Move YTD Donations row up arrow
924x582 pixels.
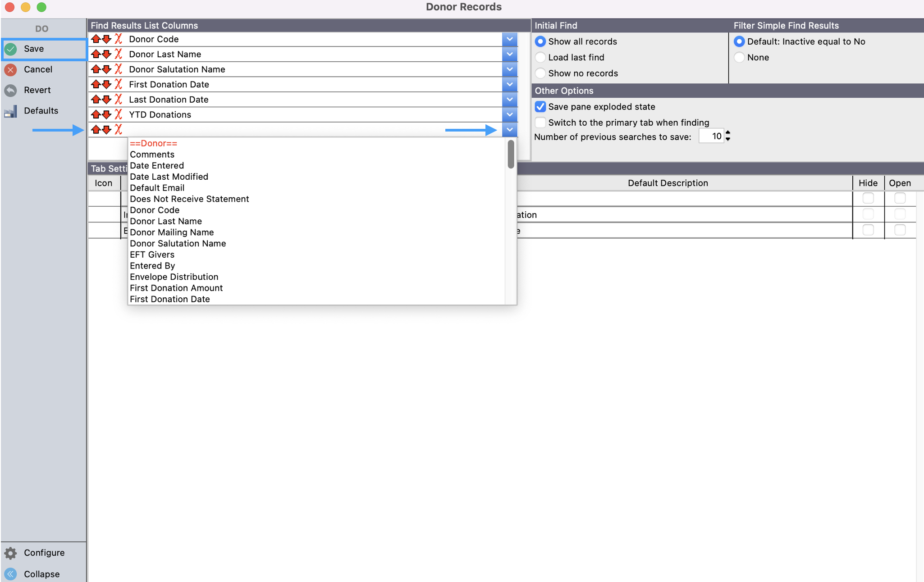point(96,114)
